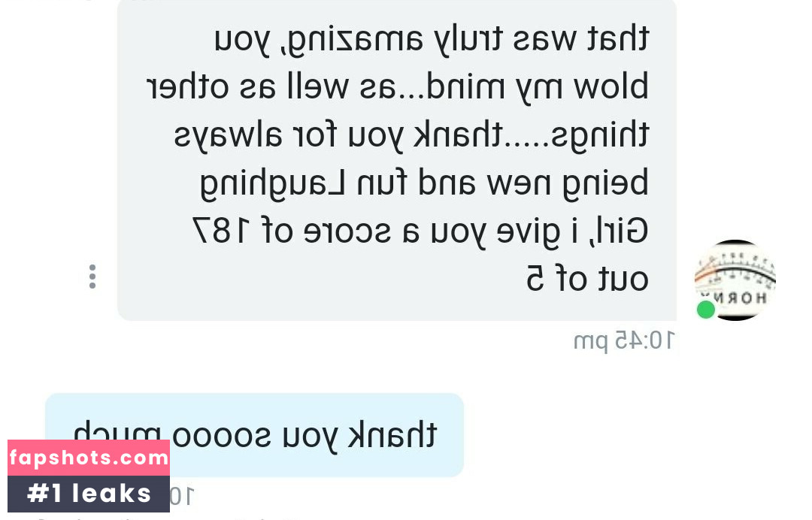Click the partial timestamp below blue bubble
This screenshot has height=520, width=812.
(x=182, y=497)
